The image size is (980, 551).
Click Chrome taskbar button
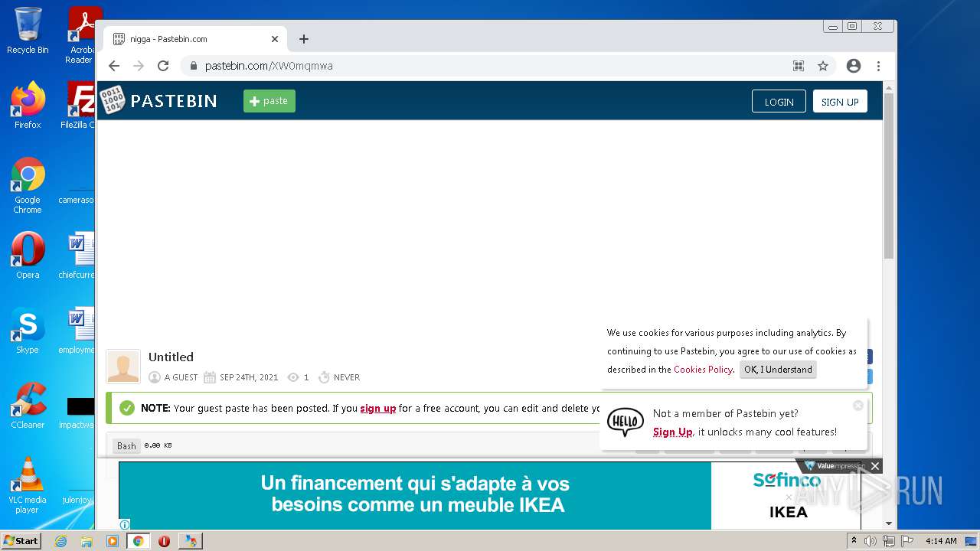139,541
